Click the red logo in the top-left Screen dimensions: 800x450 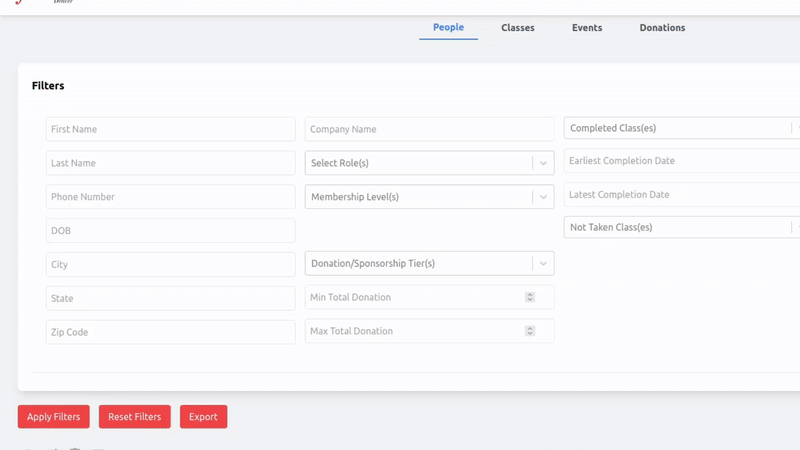(18, 3)
